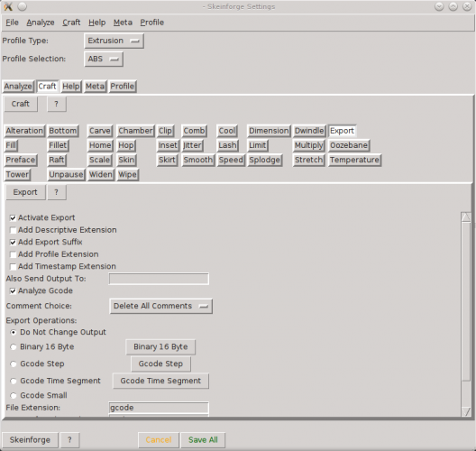Click the Gcode Step settings button
The height and width of the screenshot is (451, 476).
160,364
